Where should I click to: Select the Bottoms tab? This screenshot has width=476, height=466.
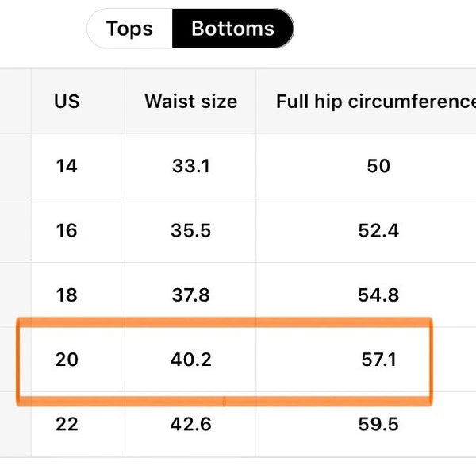(232, 29)
